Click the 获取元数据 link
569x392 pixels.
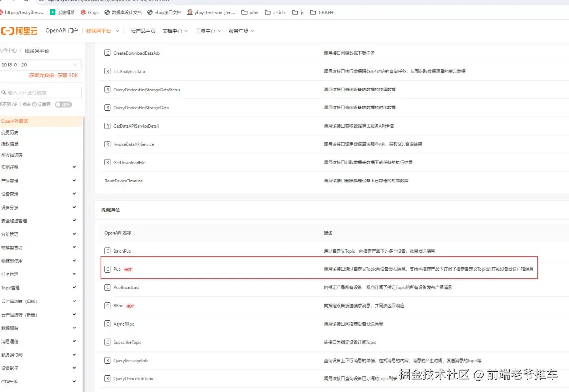(x=42, y=75)
